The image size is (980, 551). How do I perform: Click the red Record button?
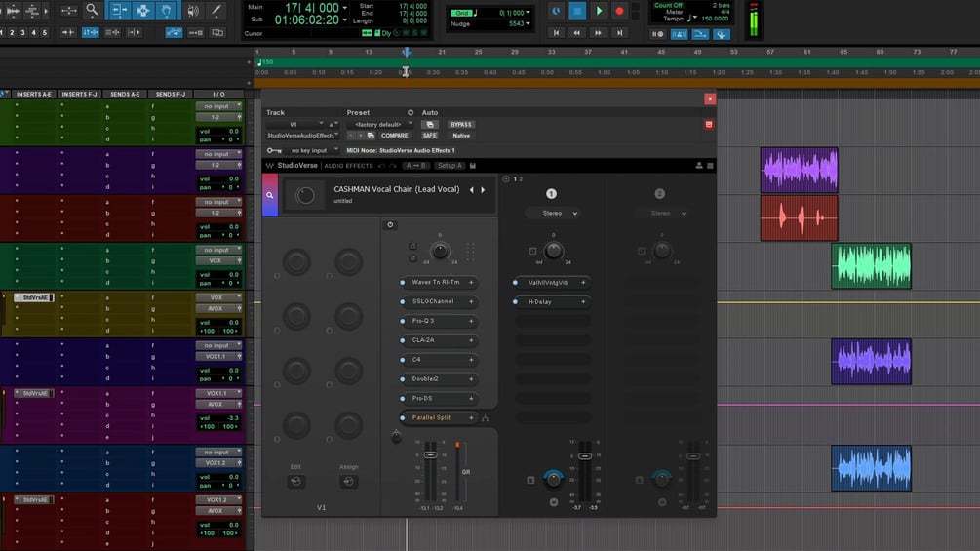[619, 11]
